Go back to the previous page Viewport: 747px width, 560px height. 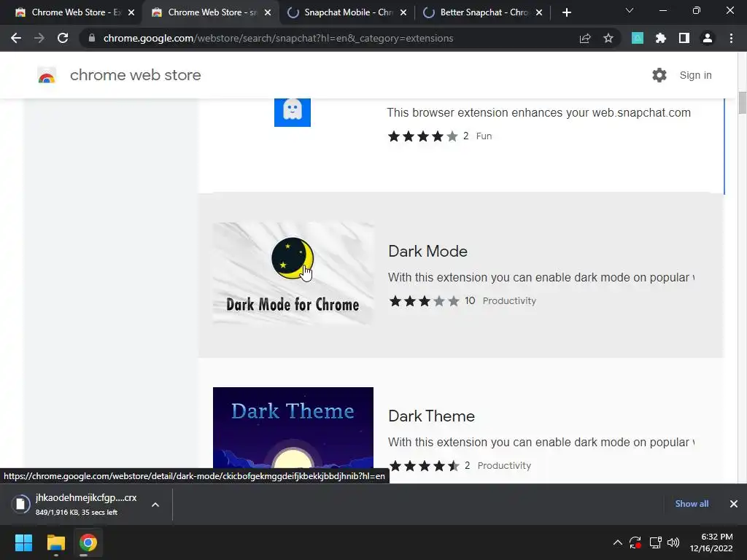[x=16, y=38]
